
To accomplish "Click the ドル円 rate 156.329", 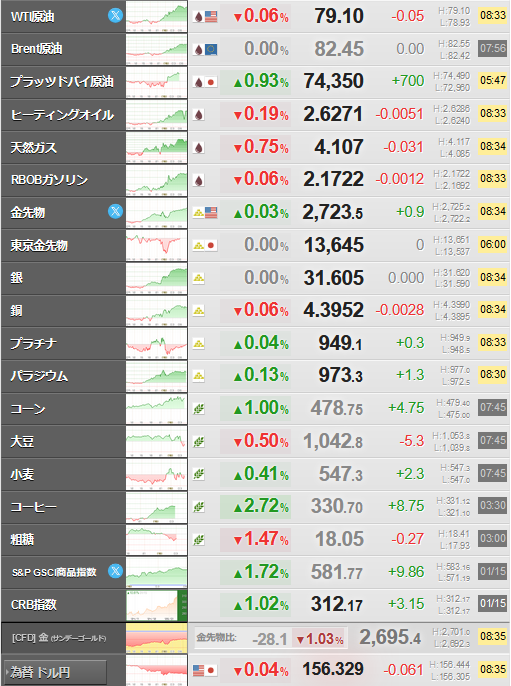I will [333, 669].
